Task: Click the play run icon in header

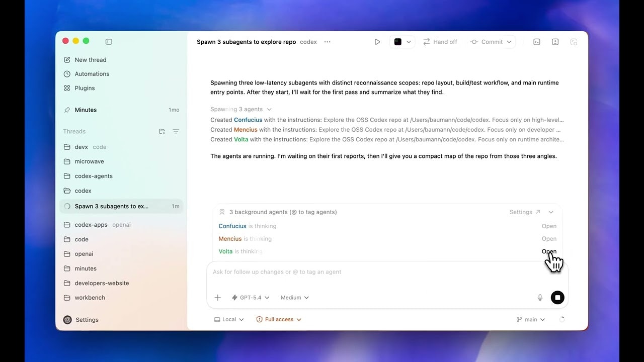Action: tap(377, 42)
